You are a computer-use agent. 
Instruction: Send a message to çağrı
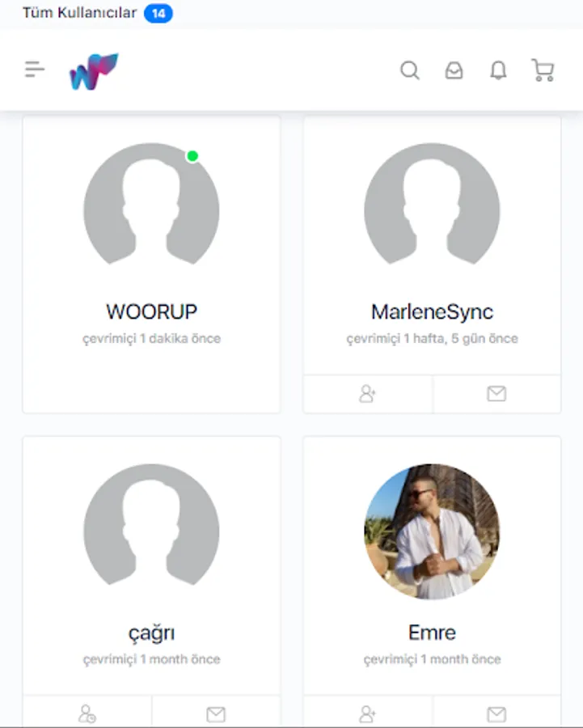tap(216, 713)
